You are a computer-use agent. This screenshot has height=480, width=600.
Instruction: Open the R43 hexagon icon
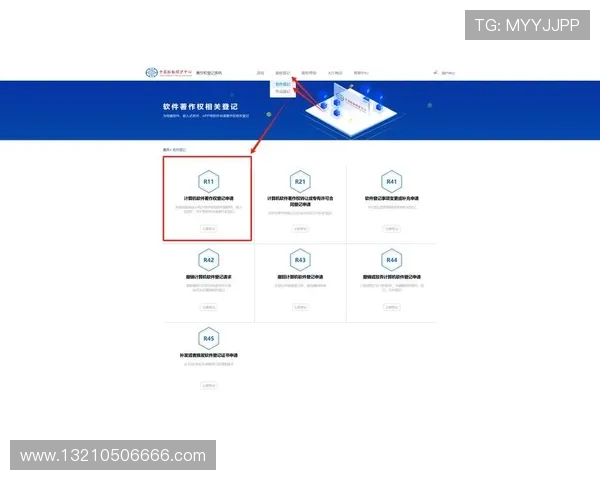click(300, 260)
